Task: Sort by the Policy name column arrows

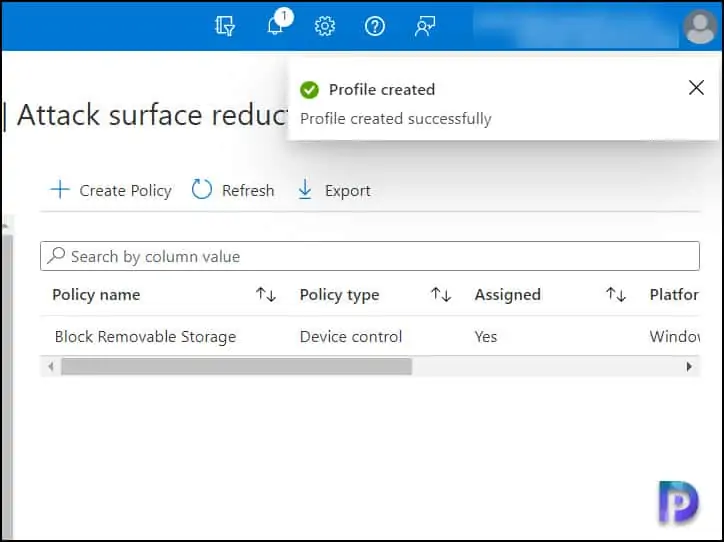Action: tap(266, 294)
